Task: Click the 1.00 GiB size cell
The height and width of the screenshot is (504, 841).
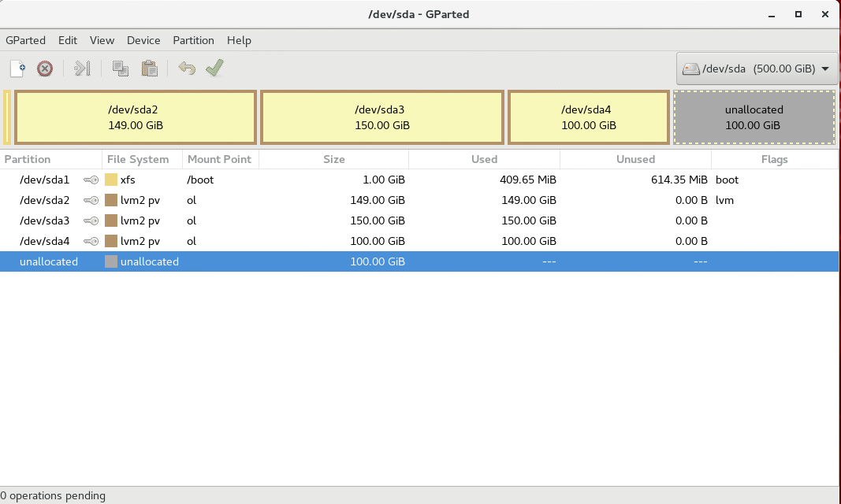Action: pyautogui.click(x=384, y=180)
